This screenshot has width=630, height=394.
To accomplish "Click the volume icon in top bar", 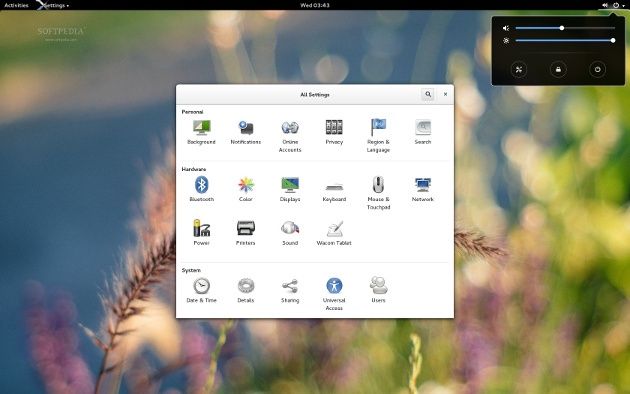I will [605, 5].
